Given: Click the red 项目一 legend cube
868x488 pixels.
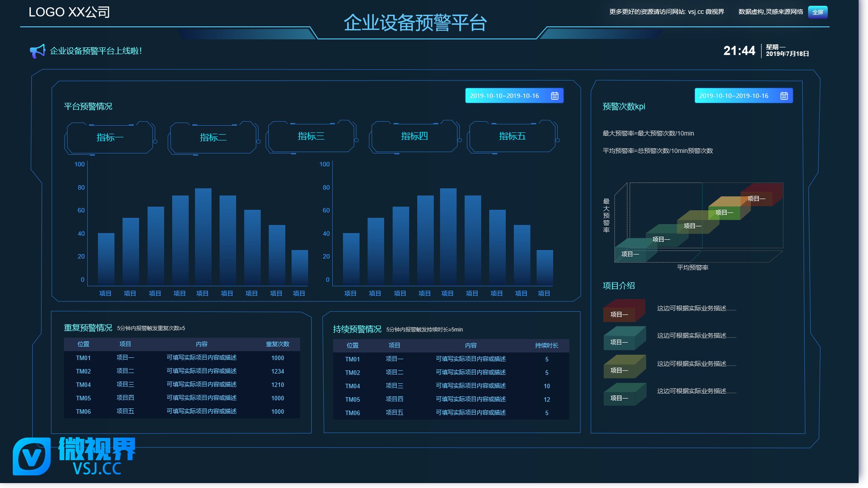Looking at the screenshot, I should coord(623,311).
